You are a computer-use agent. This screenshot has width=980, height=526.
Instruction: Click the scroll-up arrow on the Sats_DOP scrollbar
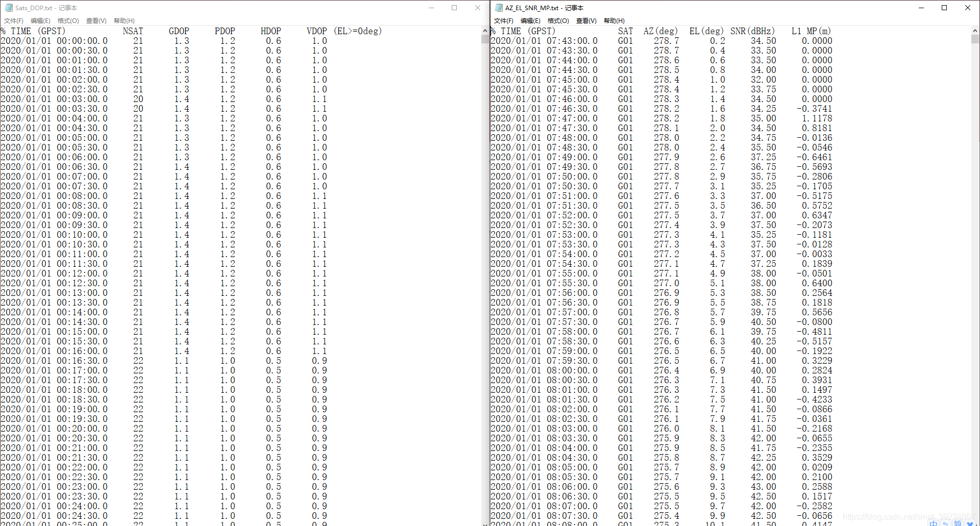[x=485, y=31]
